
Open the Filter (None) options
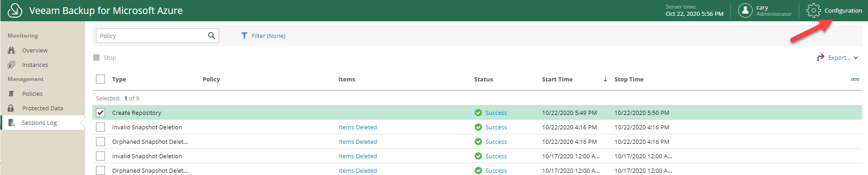pos(268,36)
